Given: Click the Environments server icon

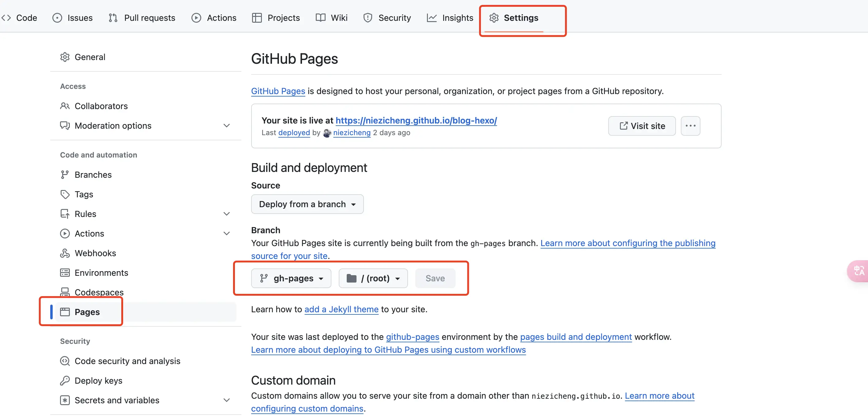Looking at the screenshot, I should (65, 272).
